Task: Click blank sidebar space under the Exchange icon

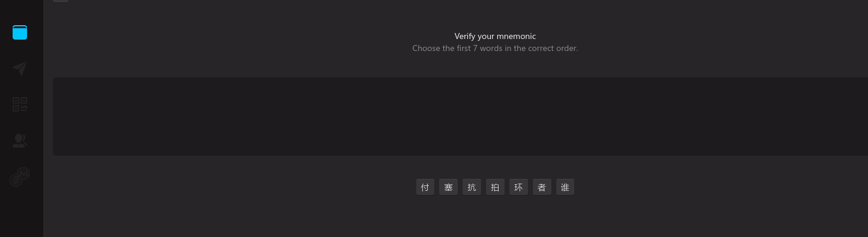Action: pyautogui.click(x=22, y=213)
